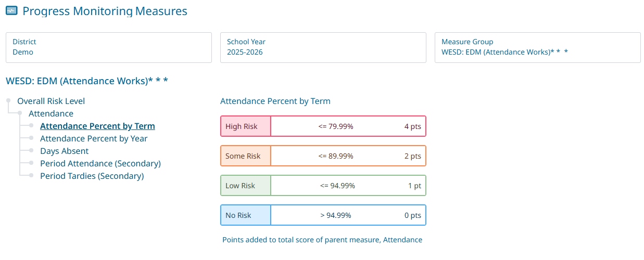Open Attendance Percent by Year measure
Image resolution: width=644 pixels, height=260 pixels.
coord(94,138)
